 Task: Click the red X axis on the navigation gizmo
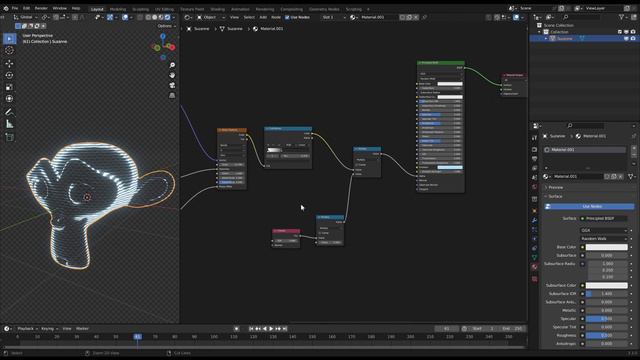point(172,48)
